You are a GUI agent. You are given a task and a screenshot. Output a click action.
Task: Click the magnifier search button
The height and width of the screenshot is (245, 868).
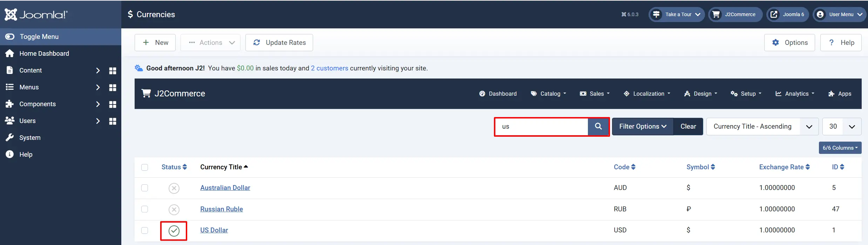(598, 127)
